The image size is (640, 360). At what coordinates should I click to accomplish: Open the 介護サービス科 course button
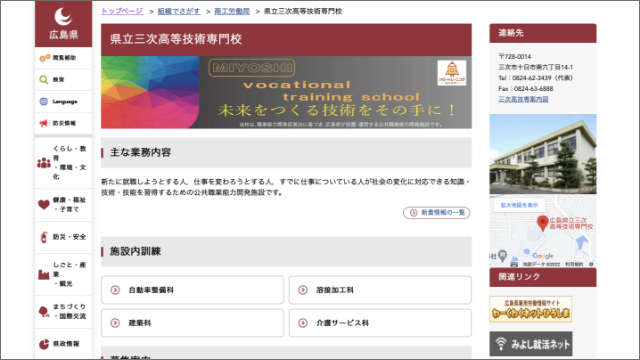pyautogui.click(x=380, y=323)
